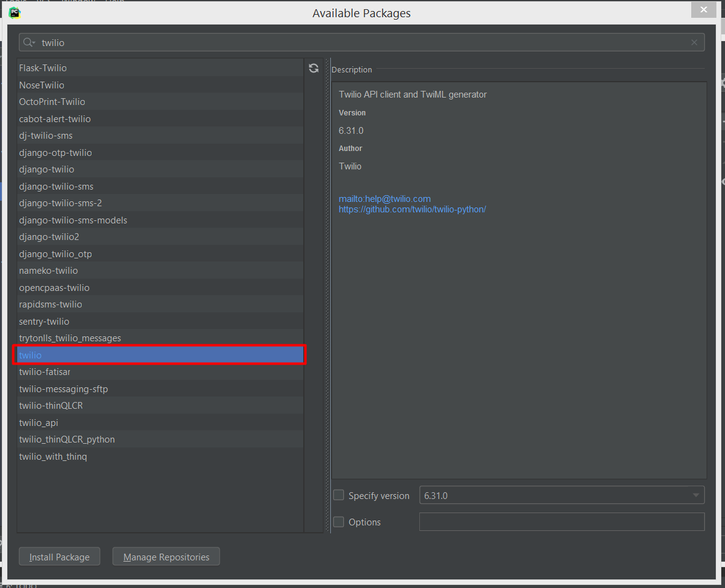Select the Flask-Twilio package

coord(160,68)
